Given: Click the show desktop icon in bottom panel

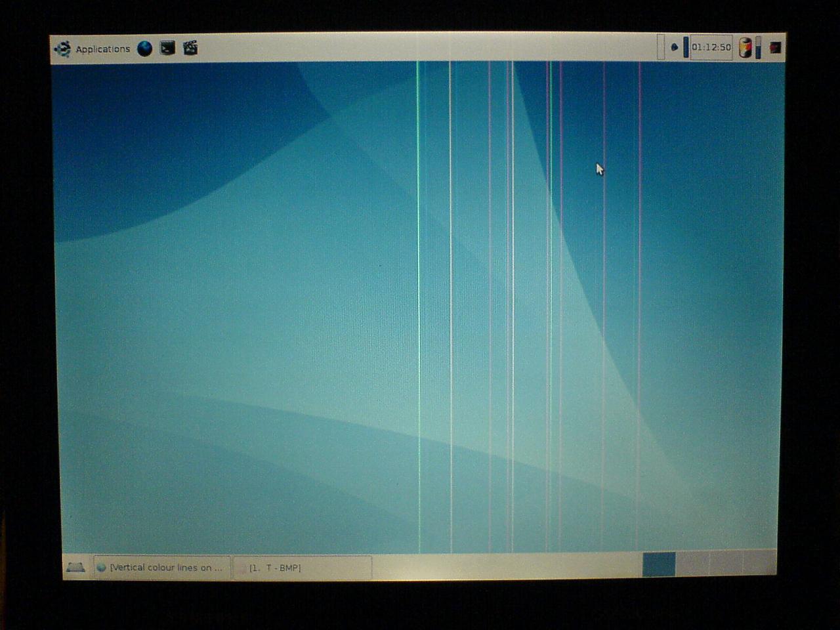Looking at the screenshot, I should click(75, 567).
